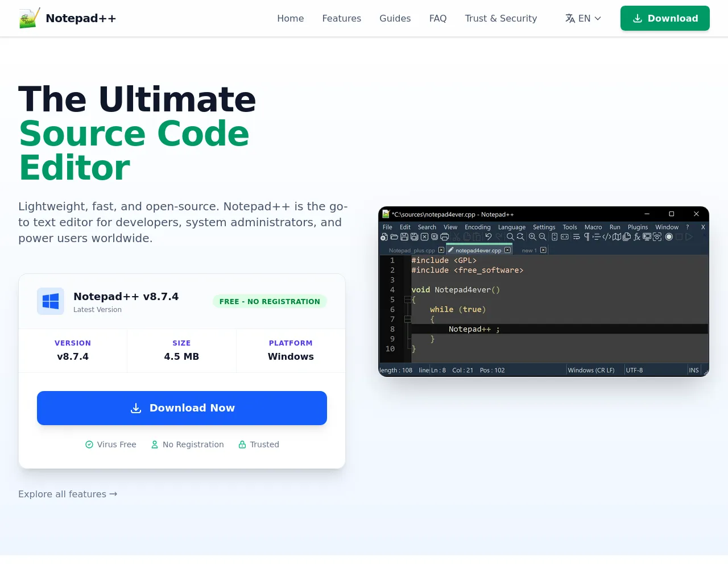Open the FAQ navigation link
The height and width of the screenshot is (582, 728).
[x=438, y=18]
